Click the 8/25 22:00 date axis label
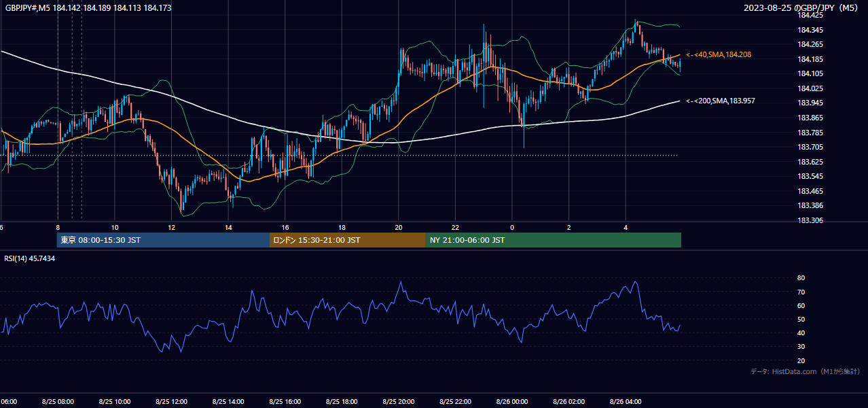868x408 pixels. pyautogui.click(x=455, y=401)
